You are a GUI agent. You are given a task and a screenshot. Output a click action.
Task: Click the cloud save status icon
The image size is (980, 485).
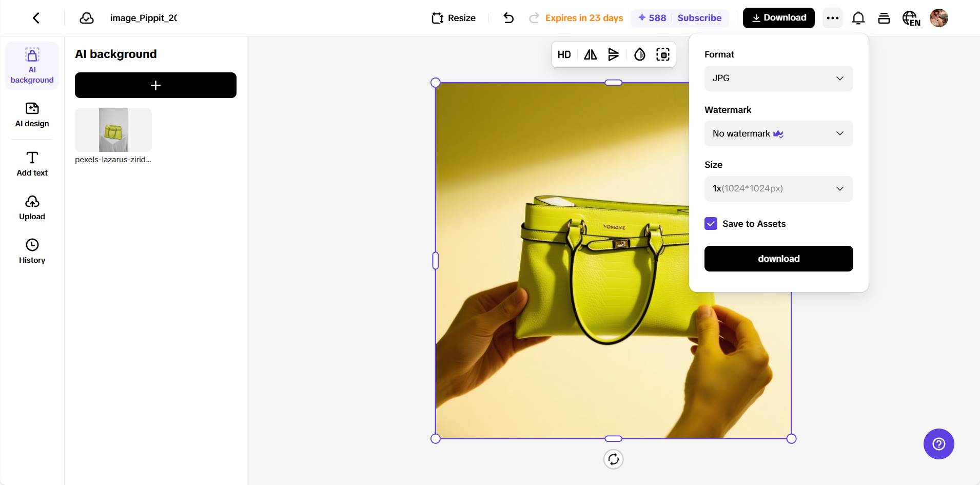(x=87, y=18)
